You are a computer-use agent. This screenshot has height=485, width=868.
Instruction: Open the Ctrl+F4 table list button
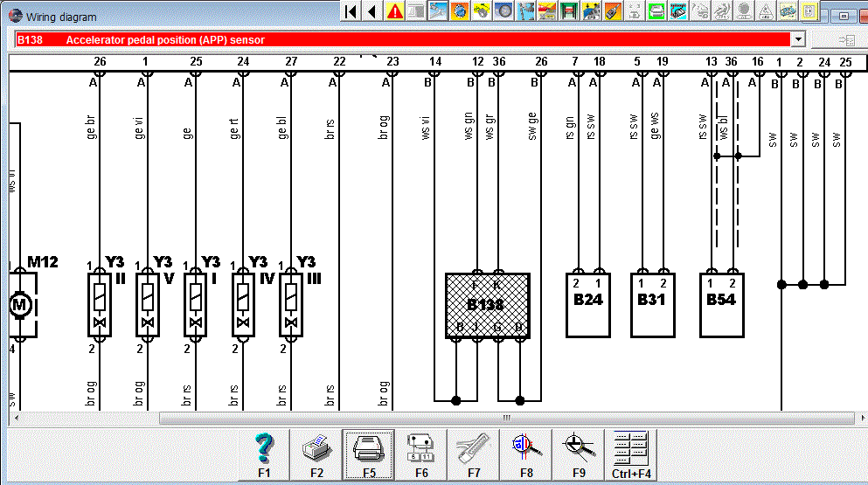(x=630, y=454)
